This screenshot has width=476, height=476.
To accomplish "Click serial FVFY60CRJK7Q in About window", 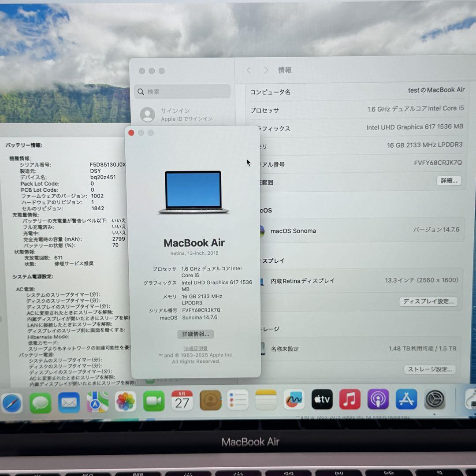I will point(201,310).
